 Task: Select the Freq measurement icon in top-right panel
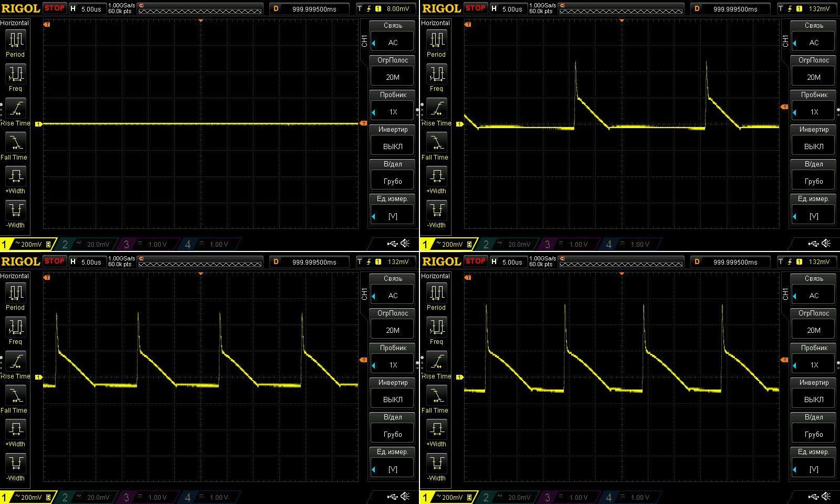coord(436,74)
